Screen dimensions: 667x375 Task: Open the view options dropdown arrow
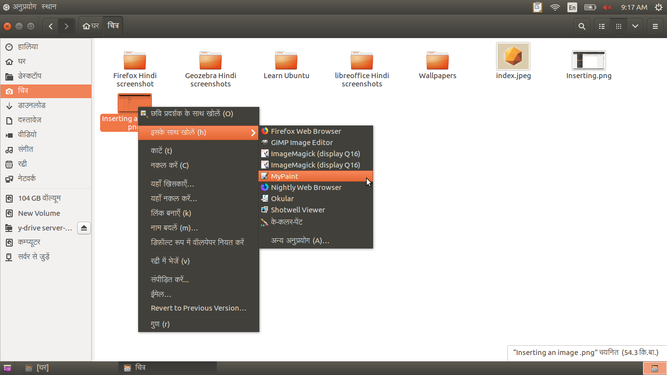tap(635, 26)
